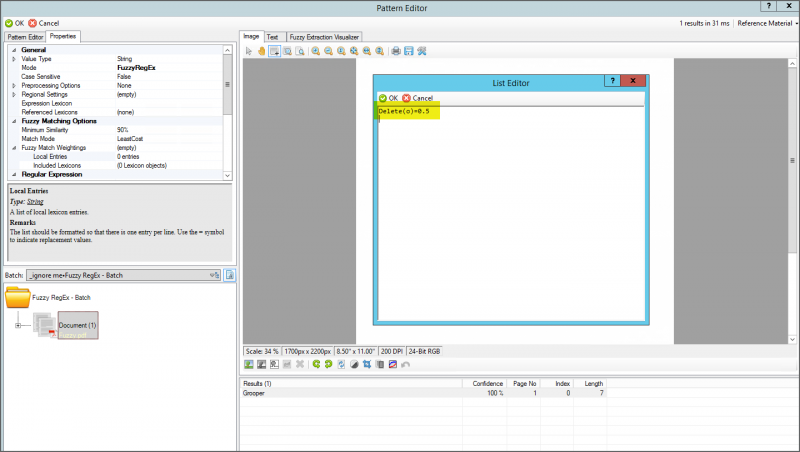Print the document image
This screenshot has width=800, height=452.
(396, 51)
